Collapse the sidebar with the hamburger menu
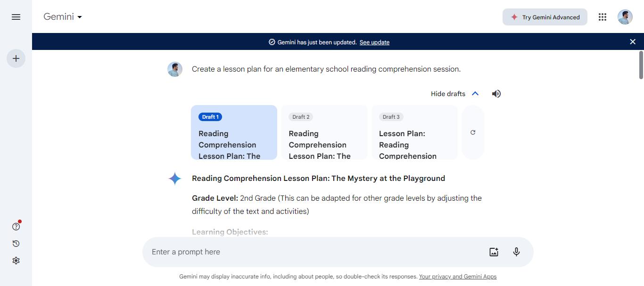 coord(16,17)
